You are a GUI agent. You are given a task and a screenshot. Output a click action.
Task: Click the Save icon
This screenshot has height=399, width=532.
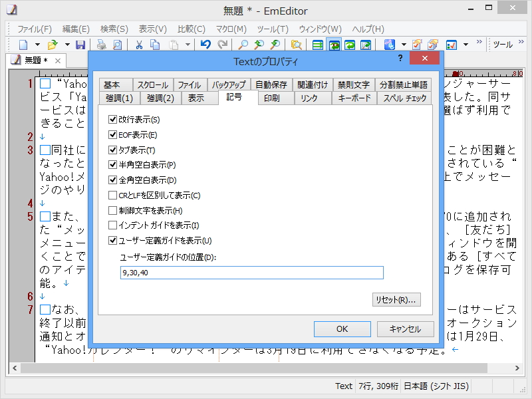(80, 45)
